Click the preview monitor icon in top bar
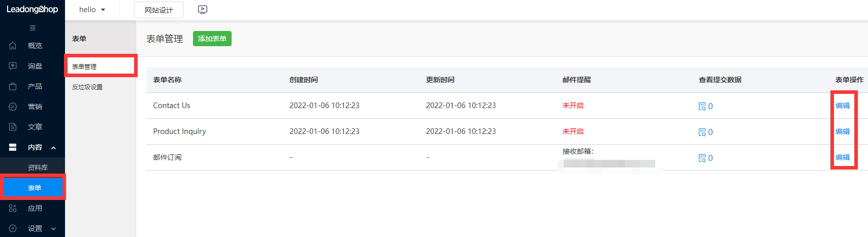 pos(203,10)
